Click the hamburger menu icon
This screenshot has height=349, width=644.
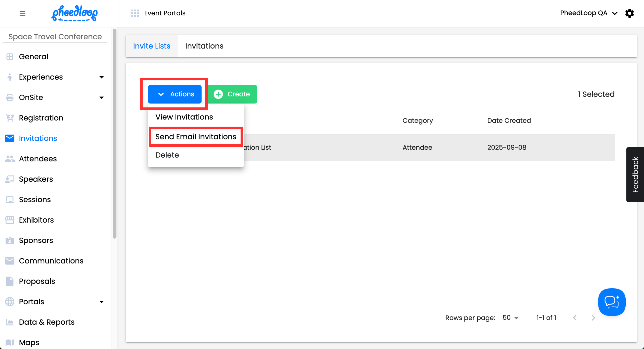pos(23,13)
